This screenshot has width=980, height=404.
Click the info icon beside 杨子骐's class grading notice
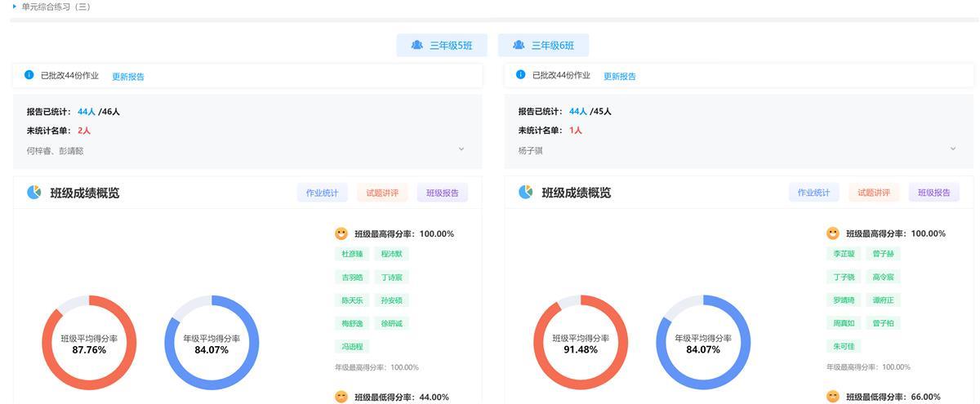click(521, 75)
